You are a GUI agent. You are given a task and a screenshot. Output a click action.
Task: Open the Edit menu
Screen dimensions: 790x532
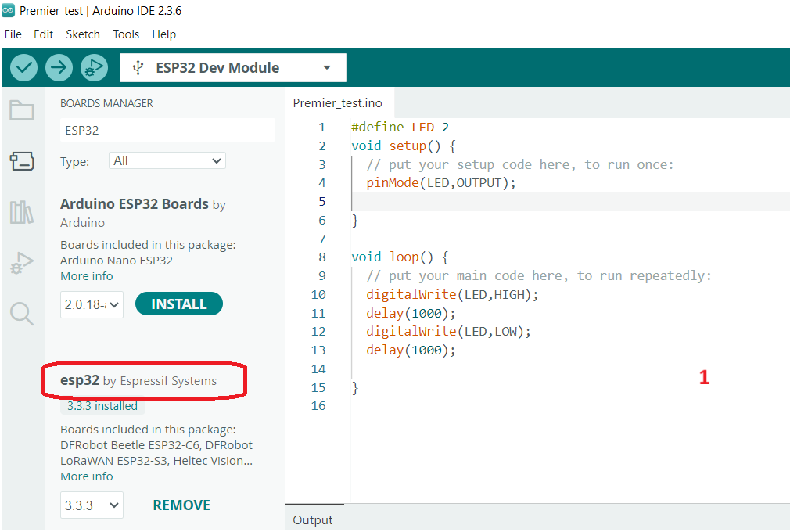tap(43, 34)
